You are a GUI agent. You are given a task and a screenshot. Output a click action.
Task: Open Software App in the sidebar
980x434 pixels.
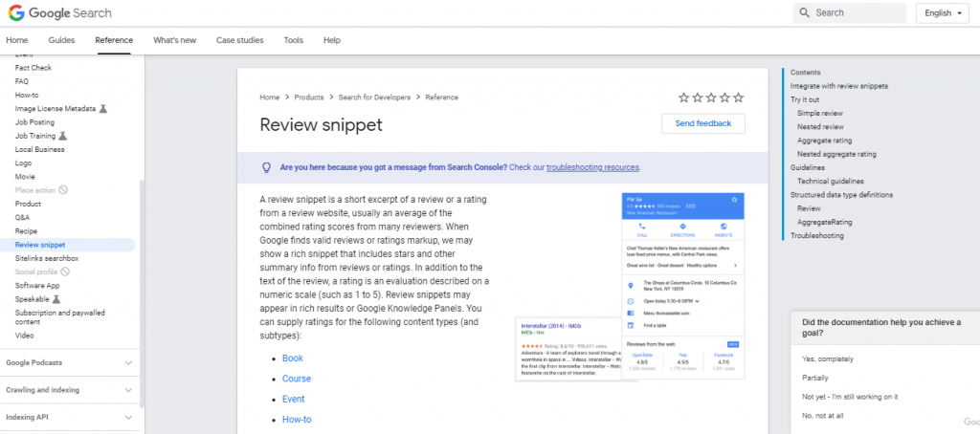click(37, 286)
